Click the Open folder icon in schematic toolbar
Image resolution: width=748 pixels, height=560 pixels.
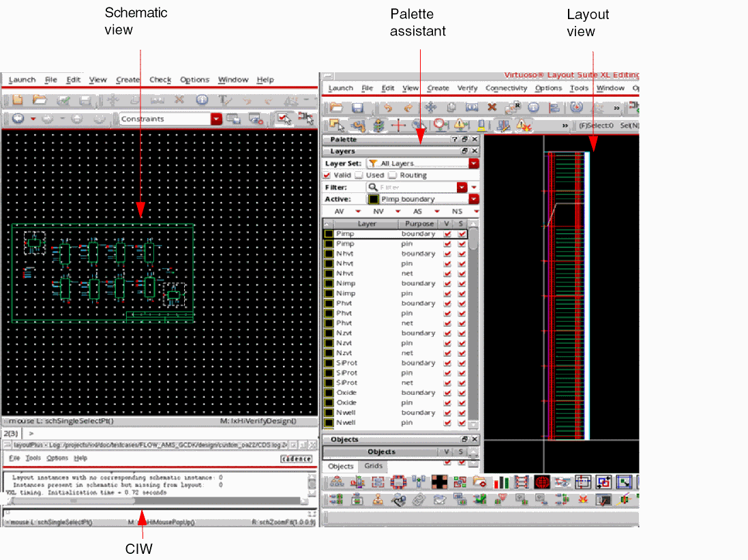40,100
